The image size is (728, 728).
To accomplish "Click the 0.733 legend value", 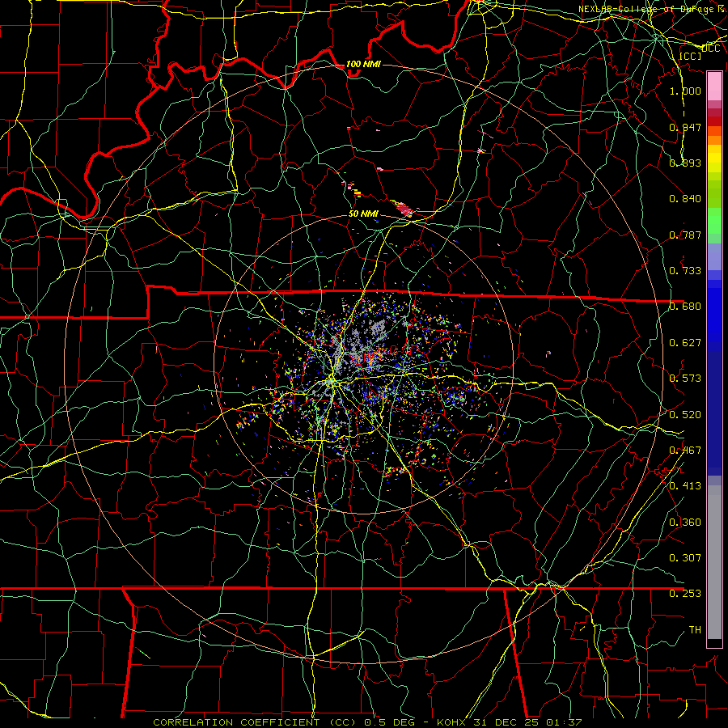I will (685, 270).
